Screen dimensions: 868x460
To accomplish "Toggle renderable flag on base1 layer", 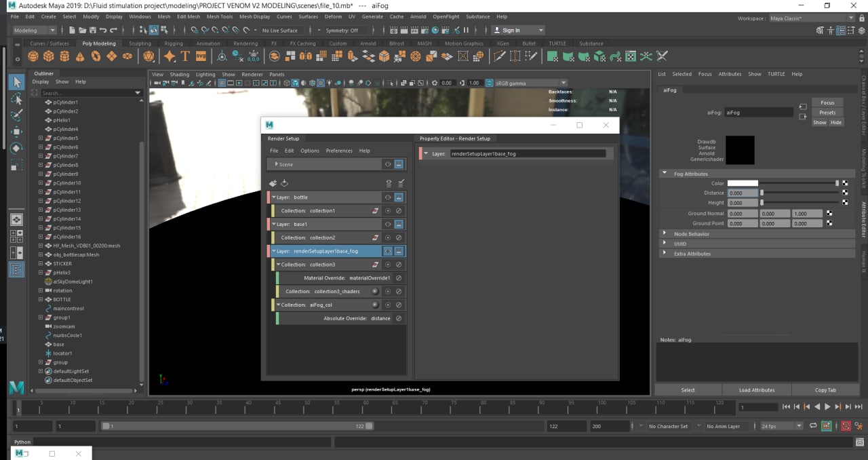I will point(399,224).
